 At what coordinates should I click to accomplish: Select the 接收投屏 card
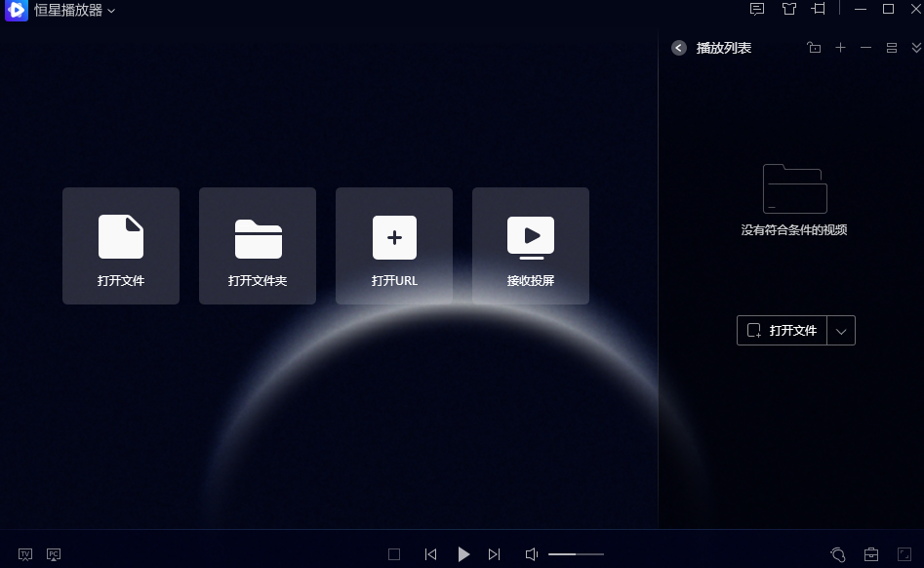click(x=530, y=246)
